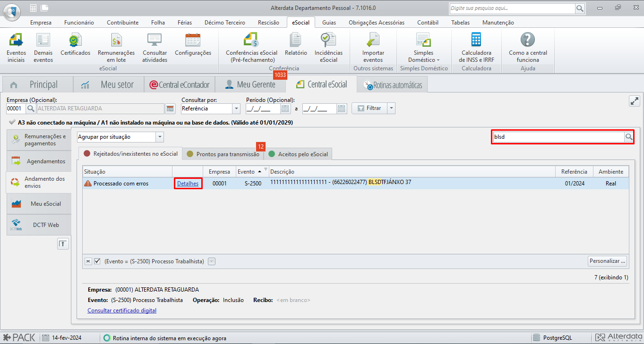Switch to the Meu Gerente tab
Image resolution: width=644 pixels, height=344 pixels.
[x=250, y=84]
